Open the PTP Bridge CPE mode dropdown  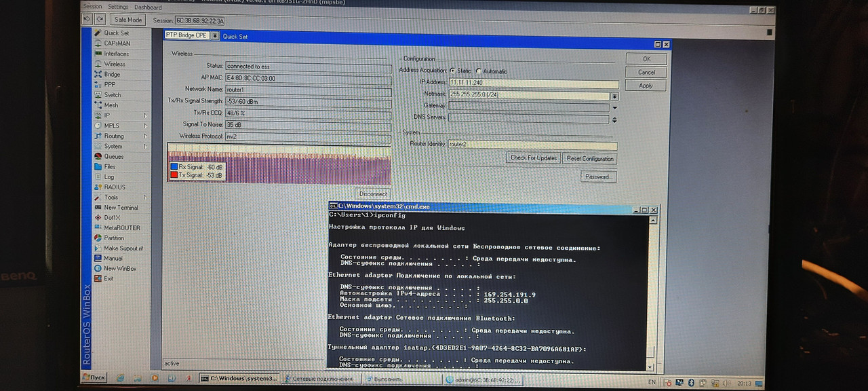pyautogui.click(x=216, y=35)
